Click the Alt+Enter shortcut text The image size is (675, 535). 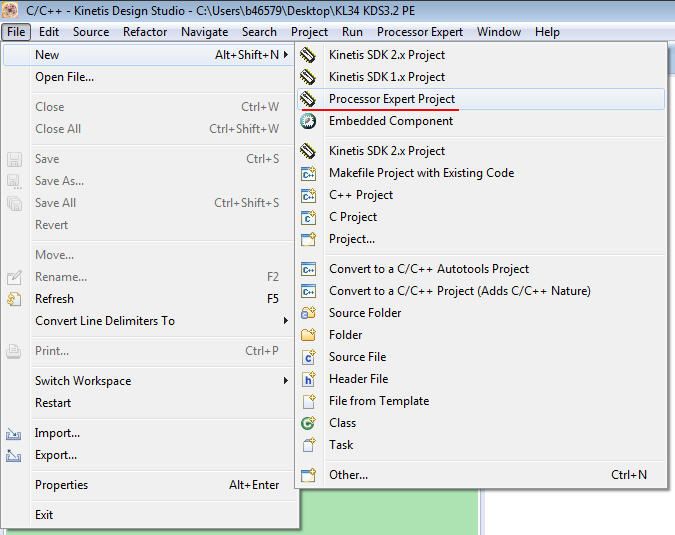pyautogui.click(x=254, y=485)
